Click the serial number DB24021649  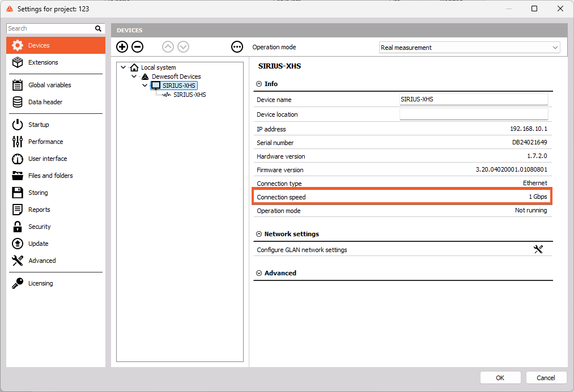[x=529, y=142]
